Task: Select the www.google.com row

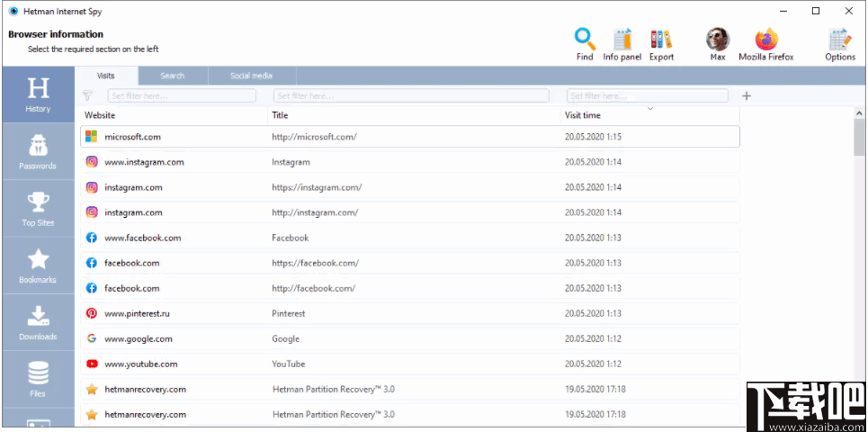Action: click(x=410, y=339)
